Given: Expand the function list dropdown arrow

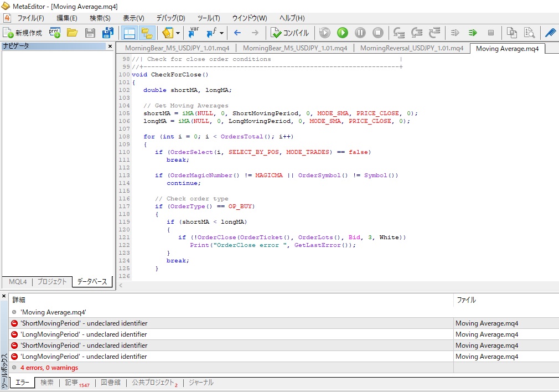Looking at the screenshot, I should [221, 33].
